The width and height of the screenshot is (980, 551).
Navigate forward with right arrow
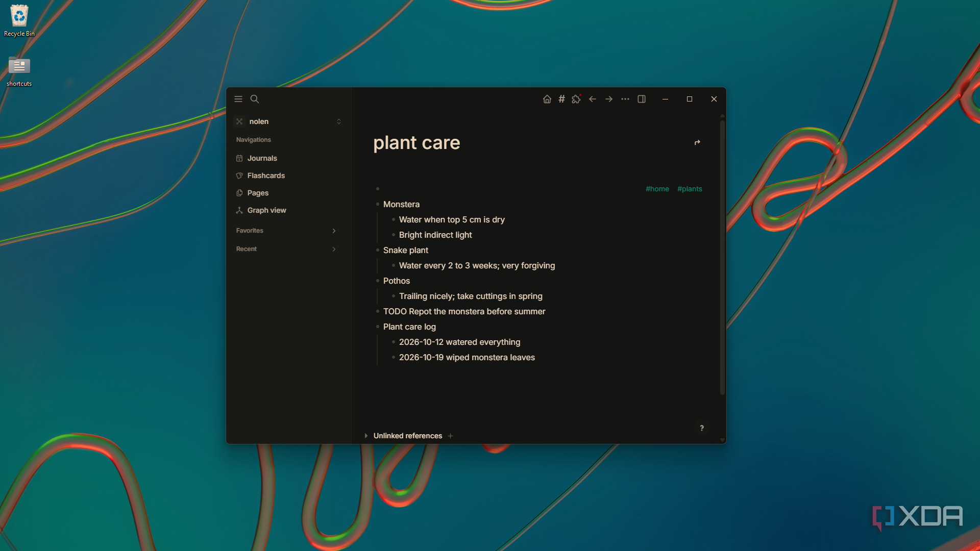point(609,99)
